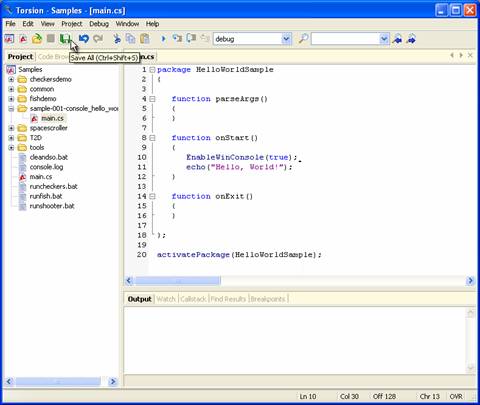The height and width of the screenshot is (405, 480).
Task: Open the debug configuration dropdown
Action: (x=286, y=39)
